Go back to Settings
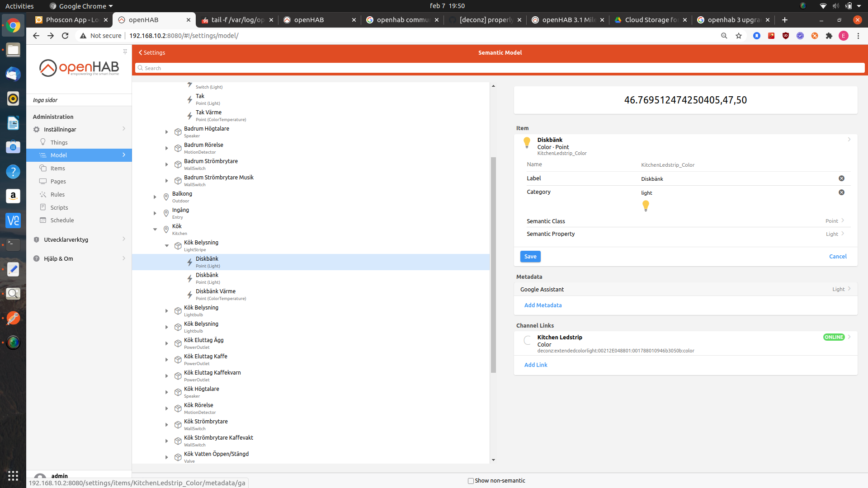Screen dimensions: 868x488 152,52
